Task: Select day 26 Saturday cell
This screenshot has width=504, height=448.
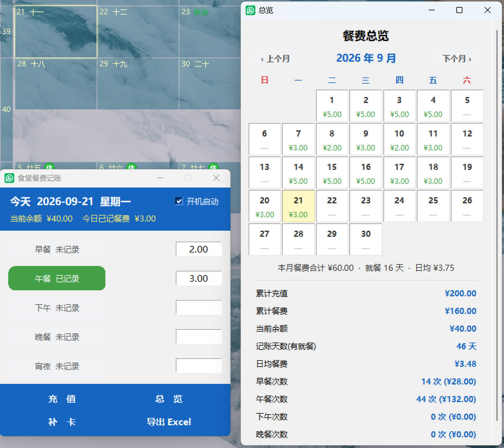Action: click(x=467, y=206)
